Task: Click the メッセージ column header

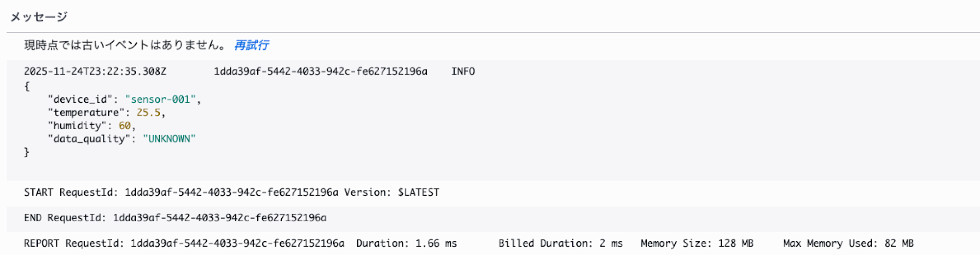Action: 39,17
